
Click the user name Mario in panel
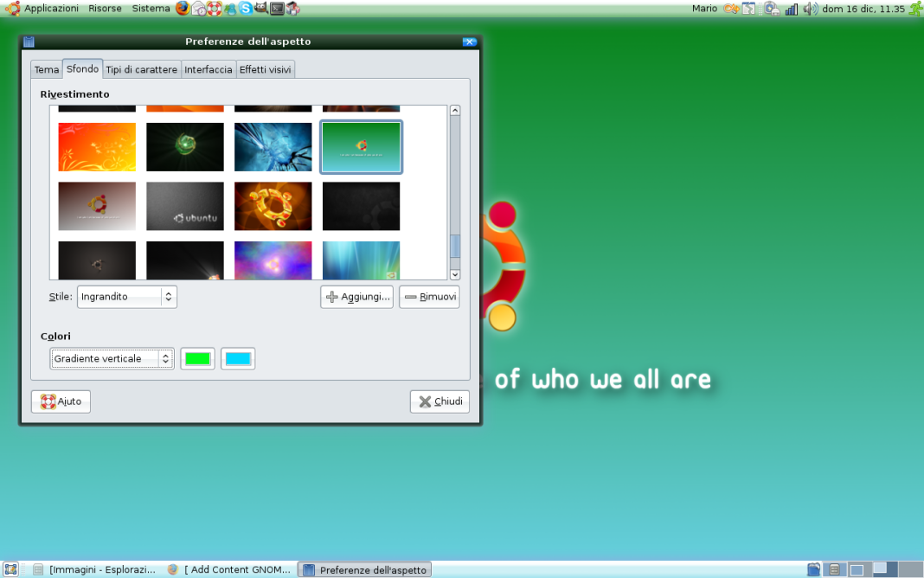click(x=704, y=9)
